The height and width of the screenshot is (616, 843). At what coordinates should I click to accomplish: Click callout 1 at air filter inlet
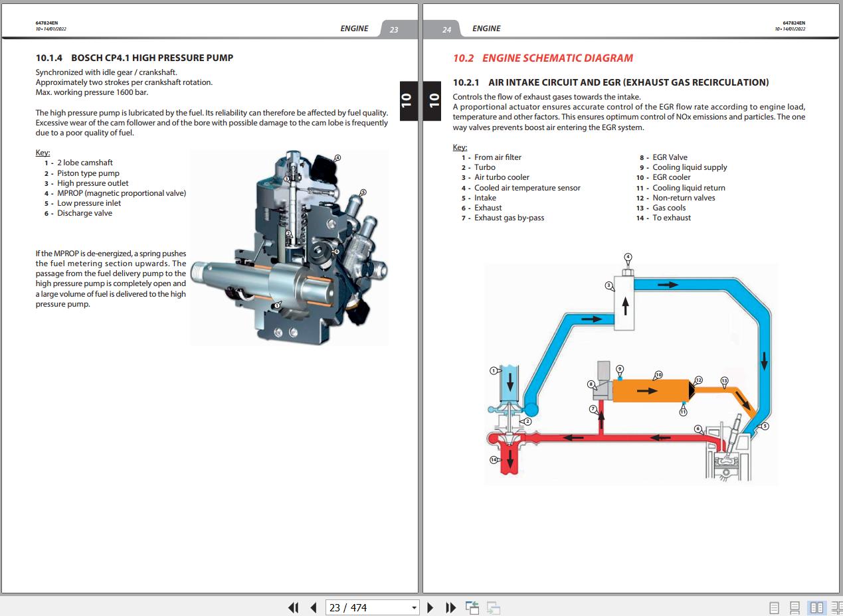[494, 370]
